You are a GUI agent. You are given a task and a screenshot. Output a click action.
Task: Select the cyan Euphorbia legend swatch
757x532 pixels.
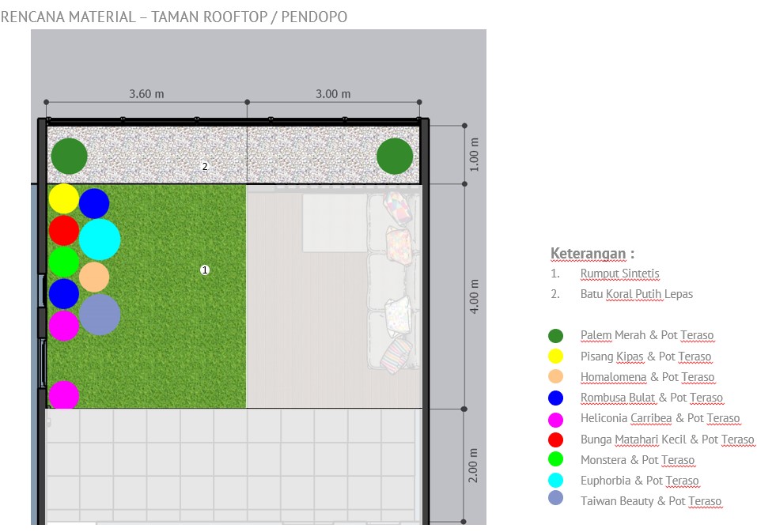pyautogui.click(x=556, y=480)
